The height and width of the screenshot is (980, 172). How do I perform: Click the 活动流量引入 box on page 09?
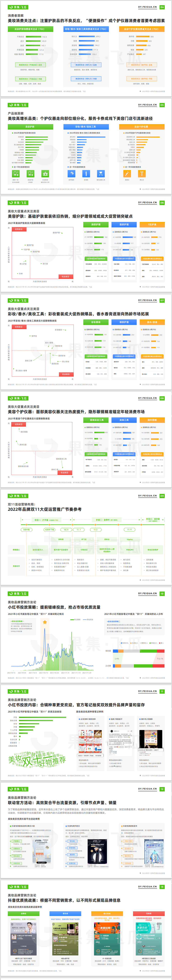click(38, 550)
